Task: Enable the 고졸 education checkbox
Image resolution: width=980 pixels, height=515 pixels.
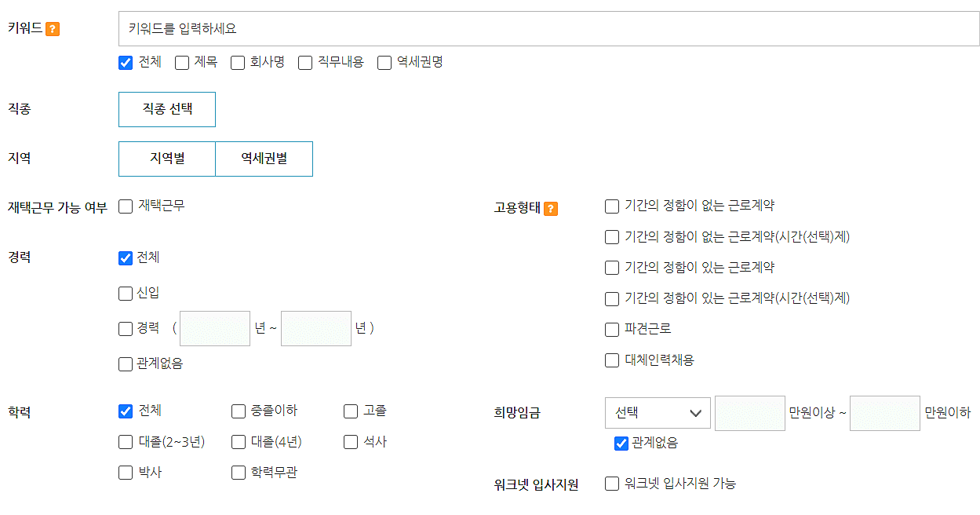Action: tap(349, 411)
